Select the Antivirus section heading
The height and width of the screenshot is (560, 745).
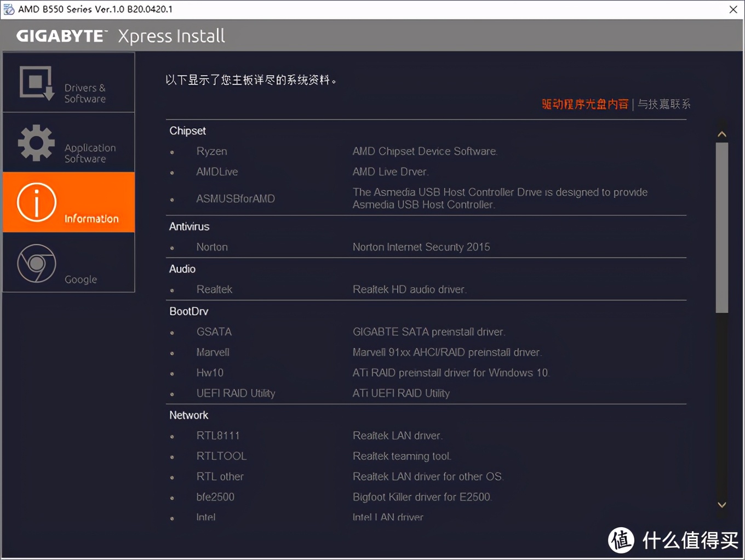click(x=189, y=227)
